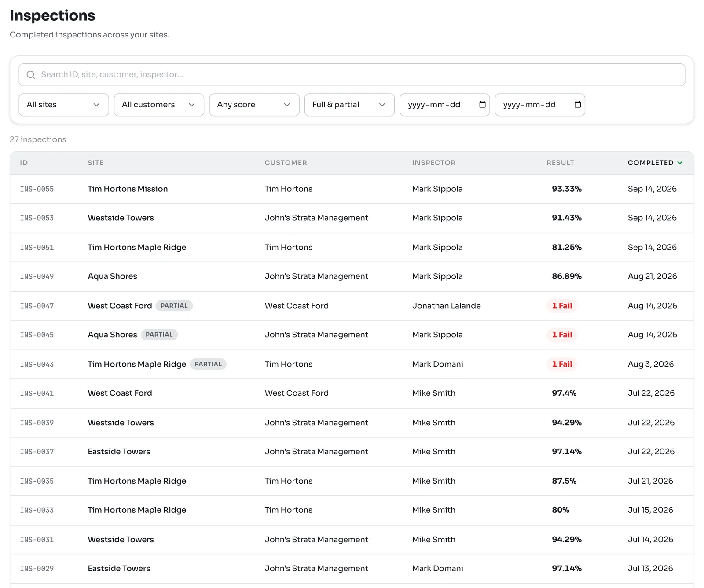Click the Tim Hortons Mission site name

128,189
